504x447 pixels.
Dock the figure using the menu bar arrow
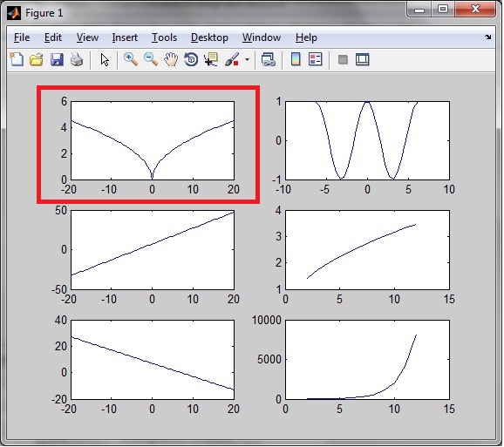point(488,37)
